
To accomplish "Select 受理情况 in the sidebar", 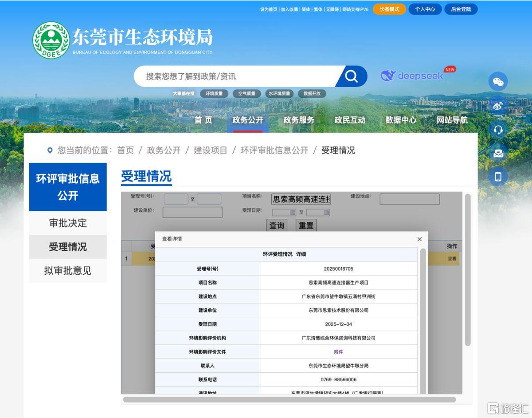I will coord(68,247).
